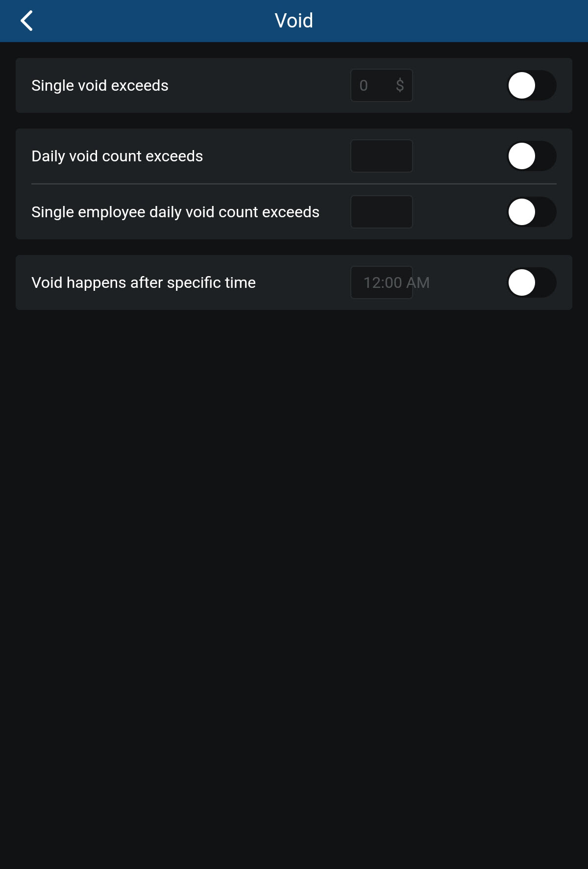This screenshot has width=588, height=869.
Task: Click "Single employee daily void count exceeds" text
Action: coord(175,212)
